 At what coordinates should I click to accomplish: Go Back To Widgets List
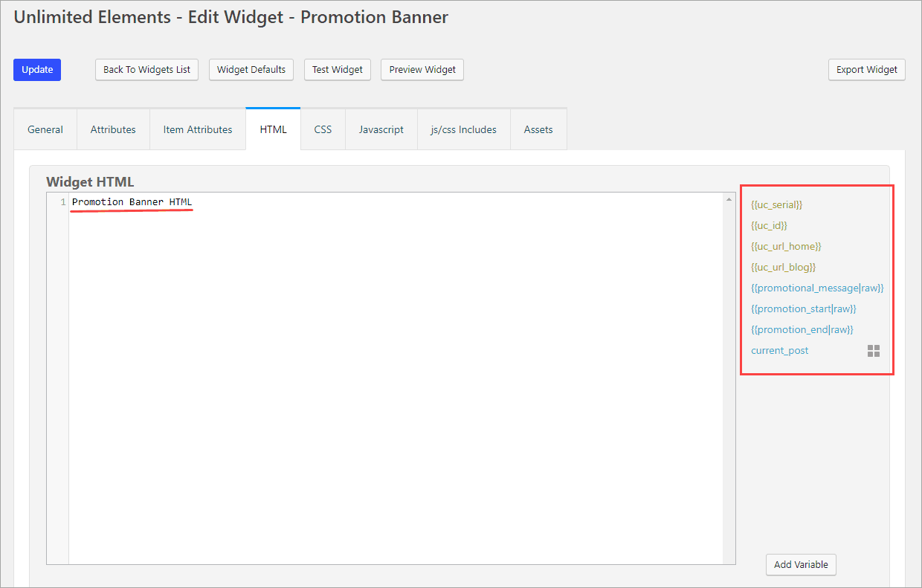(146, 69)
